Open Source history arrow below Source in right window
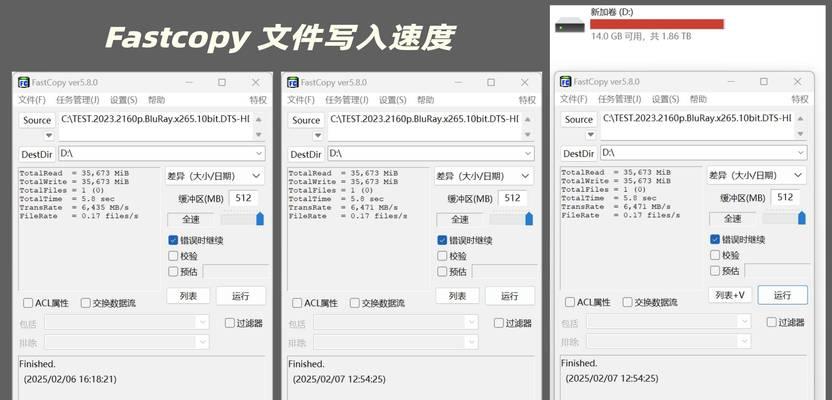The width and height of the screenshot is (832, 400). pyautogui.click(x=591, y=135)
